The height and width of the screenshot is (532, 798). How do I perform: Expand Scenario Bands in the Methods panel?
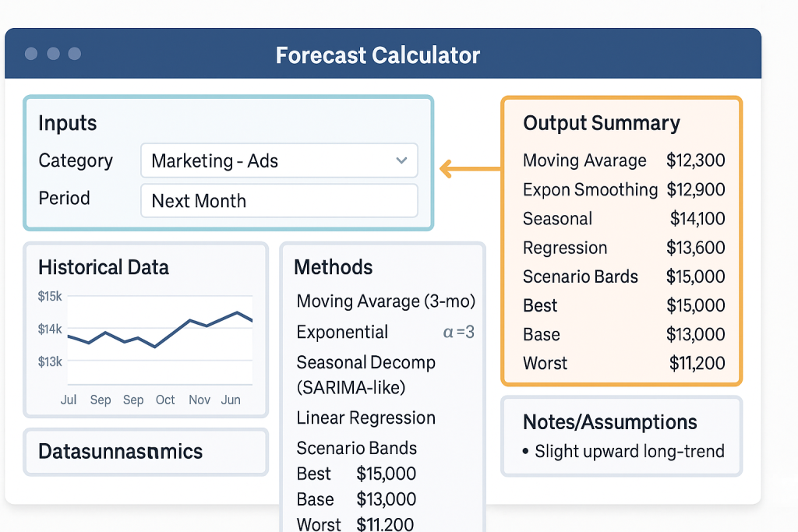click(357, 448)
